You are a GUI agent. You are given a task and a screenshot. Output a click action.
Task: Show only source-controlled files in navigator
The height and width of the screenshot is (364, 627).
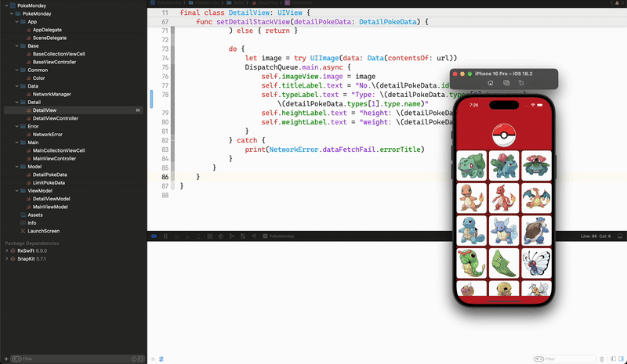point(140,359)
